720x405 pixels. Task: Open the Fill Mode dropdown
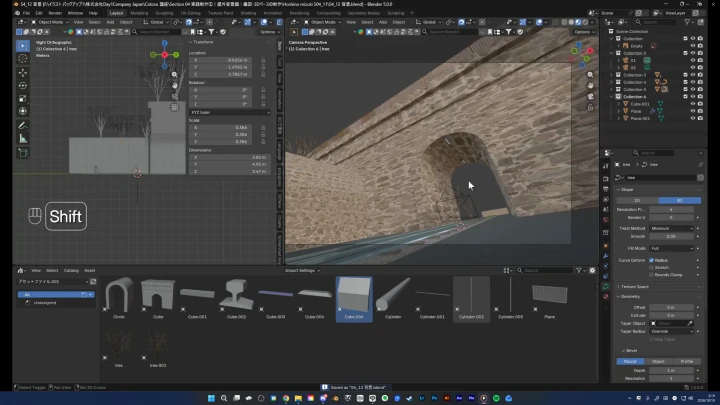coord(672,248)
